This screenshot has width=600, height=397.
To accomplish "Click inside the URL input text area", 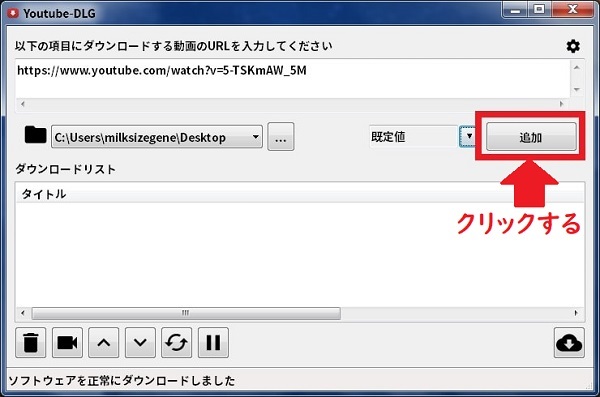I will (x=293, y=79).
